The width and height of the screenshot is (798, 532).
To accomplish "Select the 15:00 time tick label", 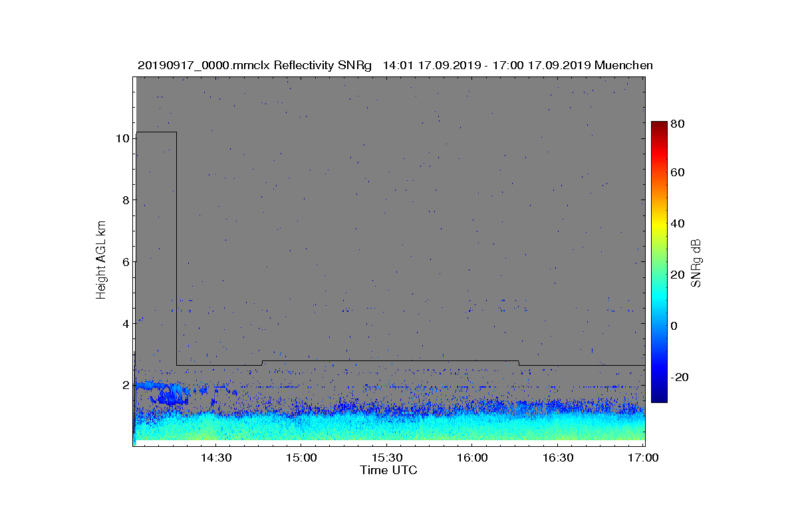I will pos(301,458).
